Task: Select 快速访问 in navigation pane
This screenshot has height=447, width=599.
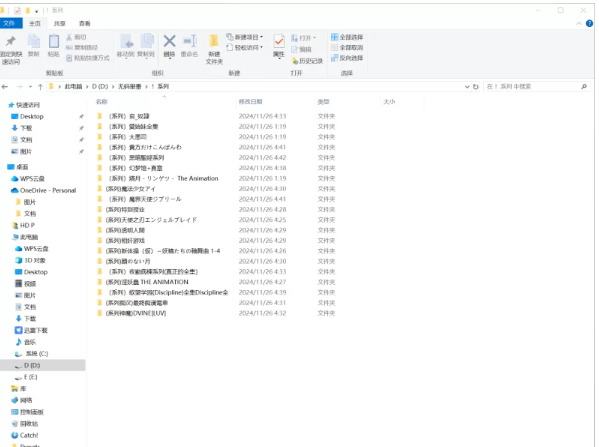Action: pos(24,105)
